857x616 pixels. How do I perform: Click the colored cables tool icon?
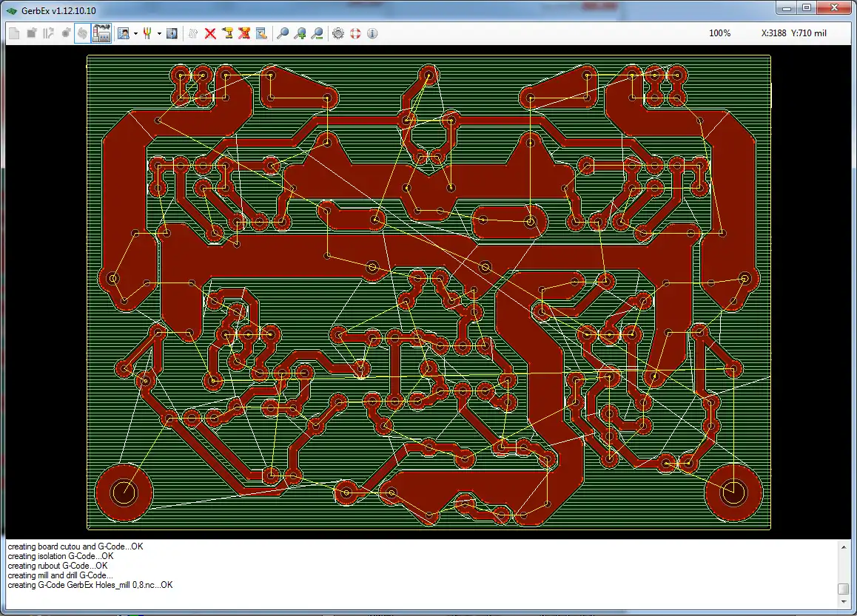(147, 33)
